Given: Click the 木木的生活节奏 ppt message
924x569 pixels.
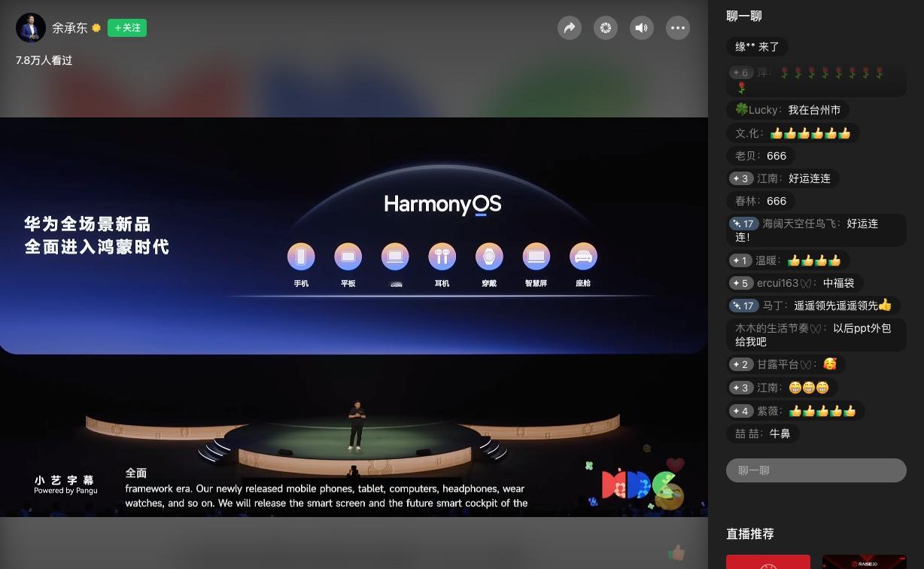Looking at the screenshot, I should tap(816, 335).
